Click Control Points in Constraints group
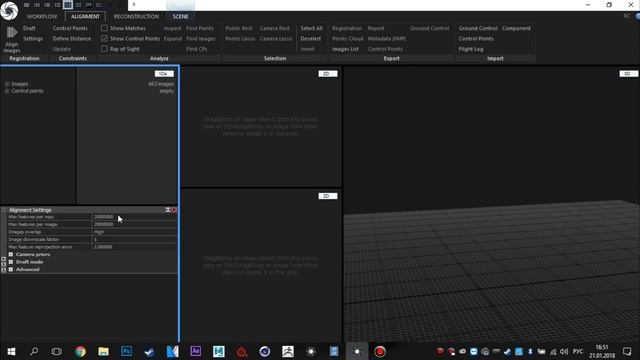 (x=70, y=28)
